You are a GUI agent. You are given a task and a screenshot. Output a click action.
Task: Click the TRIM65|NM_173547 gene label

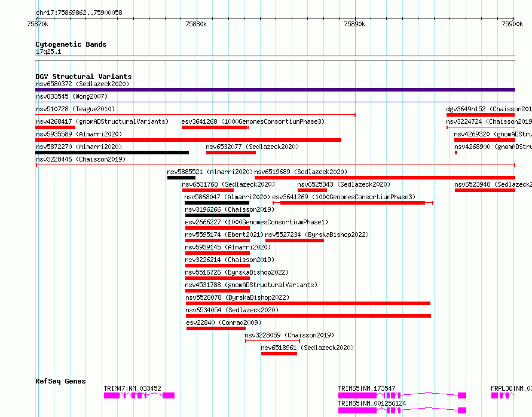tap(367, 388)
